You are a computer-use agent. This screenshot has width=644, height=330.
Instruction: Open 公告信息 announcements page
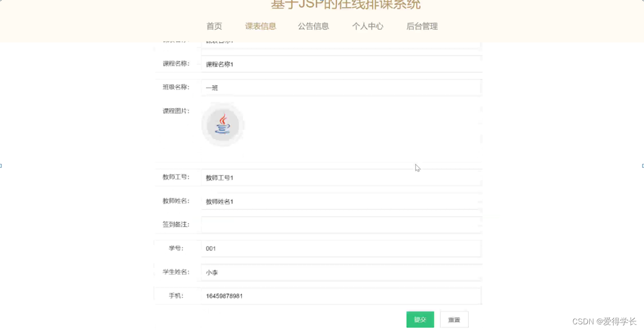tap(313, 26)
